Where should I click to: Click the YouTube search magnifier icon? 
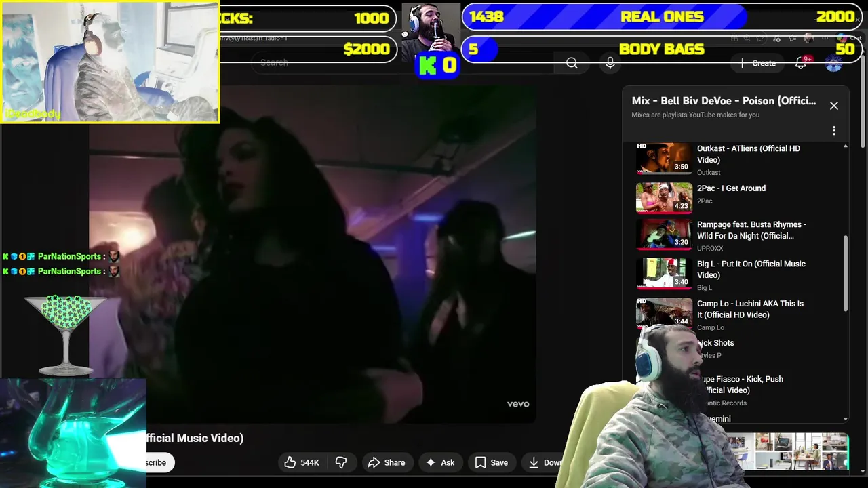pyautogui.click(x=572, y=63)
